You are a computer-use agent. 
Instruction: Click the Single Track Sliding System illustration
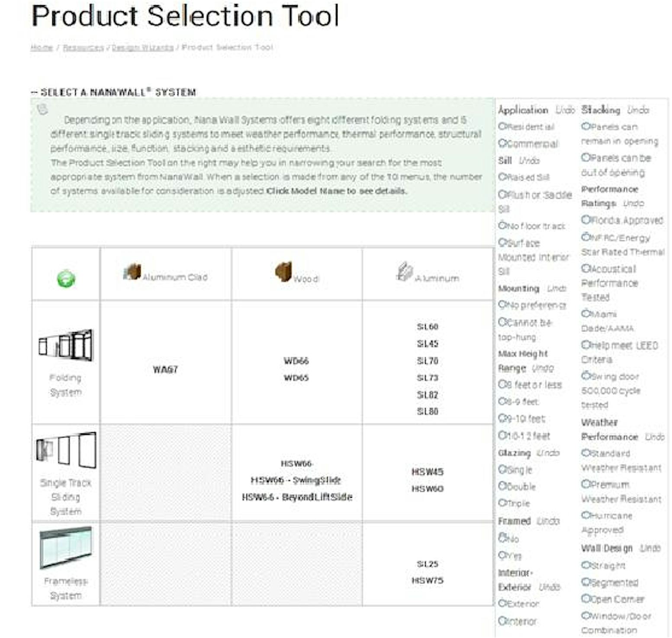[66, 450]
